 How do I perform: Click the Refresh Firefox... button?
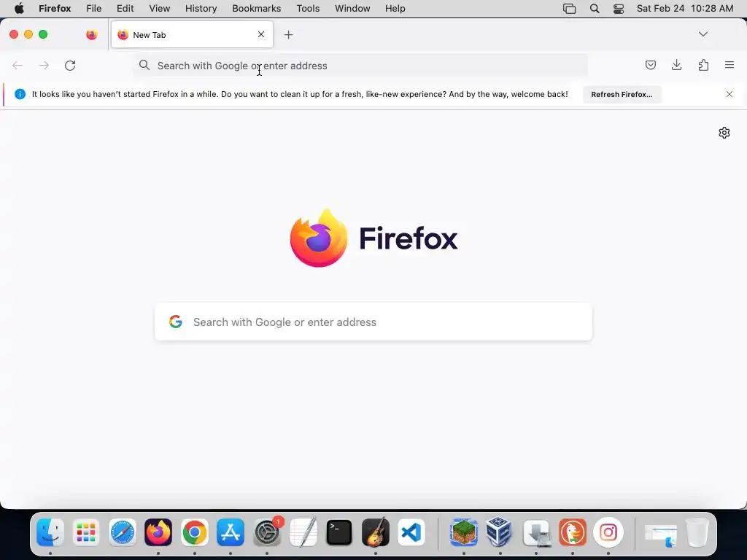click(622, 94)
